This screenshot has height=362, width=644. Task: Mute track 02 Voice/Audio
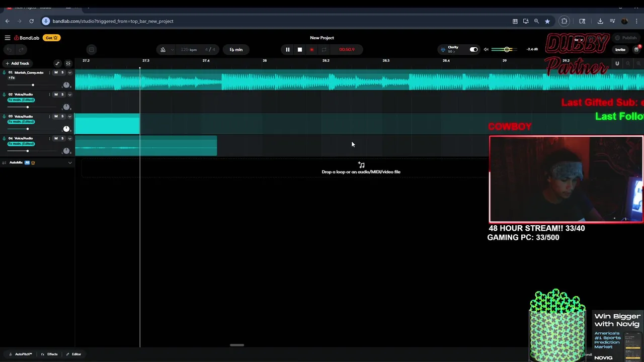point(56,95)
